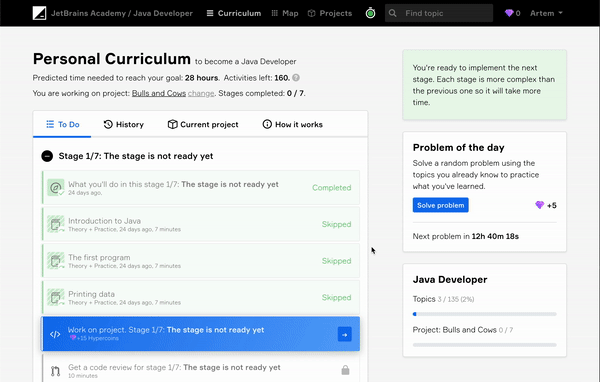Open the Printing data topic
600x382 pixels.
pos(201,298)
